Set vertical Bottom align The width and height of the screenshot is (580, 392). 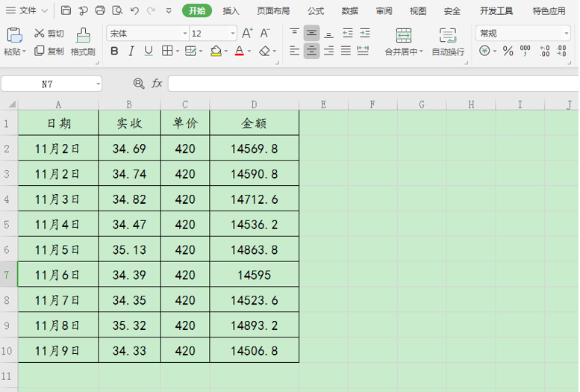328,34
